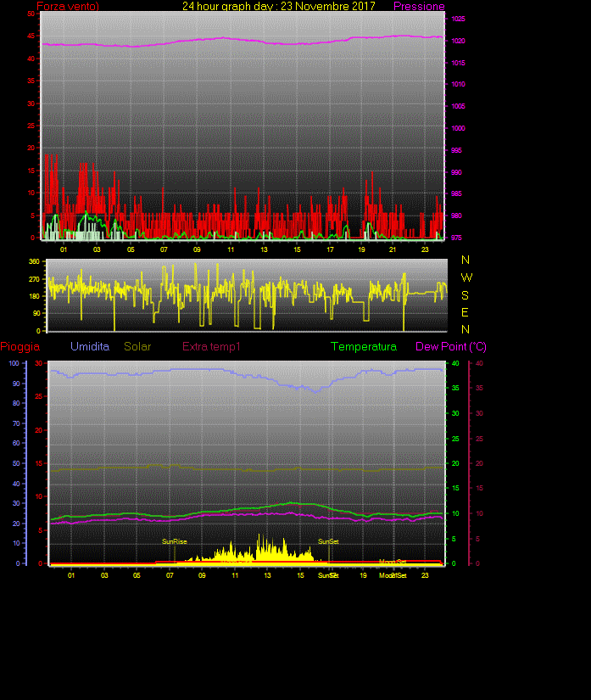Click the 'SunRise' marker label in the chart
591x700 pixels.
tap(175, 541)
